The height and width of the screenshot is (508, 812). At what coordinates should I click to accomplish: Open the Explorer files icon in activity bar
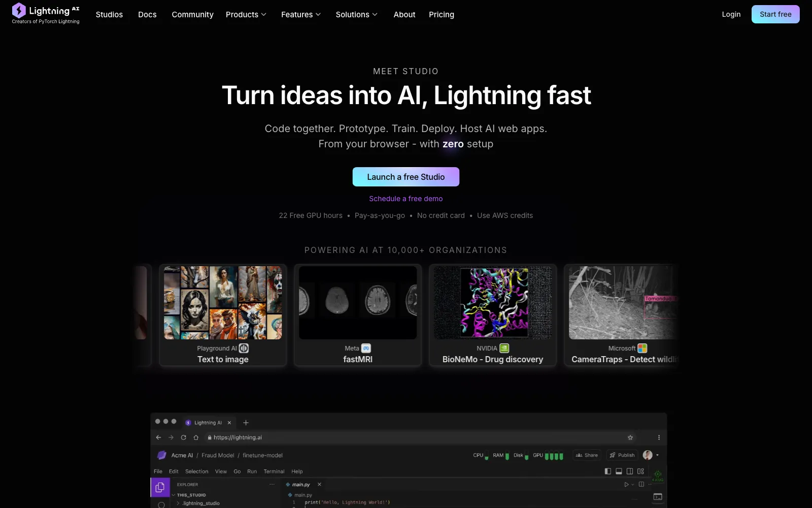[x=160, y=487]
